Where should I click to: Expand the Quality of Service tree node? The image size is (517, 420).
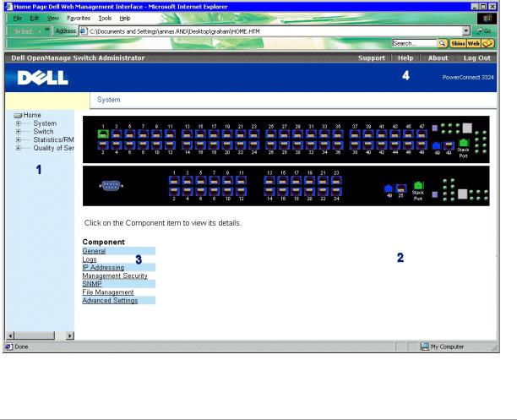pos(18,148)
